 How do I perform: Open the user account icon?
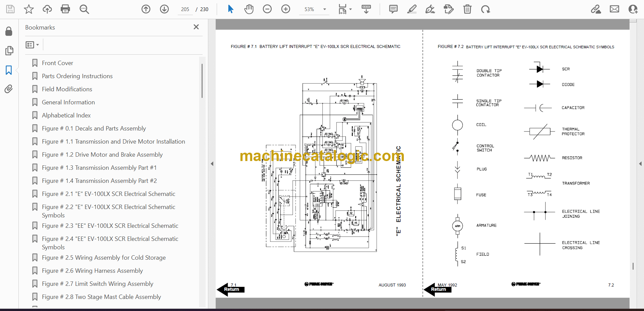tap(633, 9)
